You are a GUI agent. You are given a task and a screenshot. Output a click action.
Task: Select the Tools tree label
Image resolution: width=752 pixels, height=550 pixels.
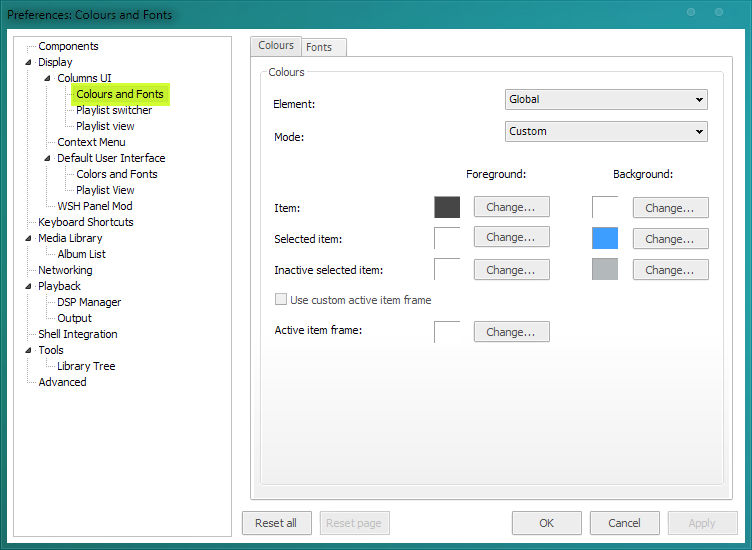(x=51, y=351)
